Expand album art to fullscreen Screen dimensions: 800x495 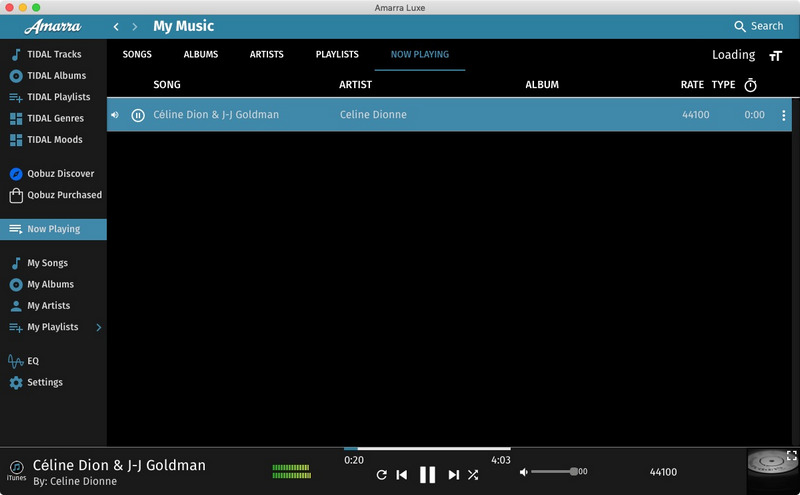click(x=791, y=455)
